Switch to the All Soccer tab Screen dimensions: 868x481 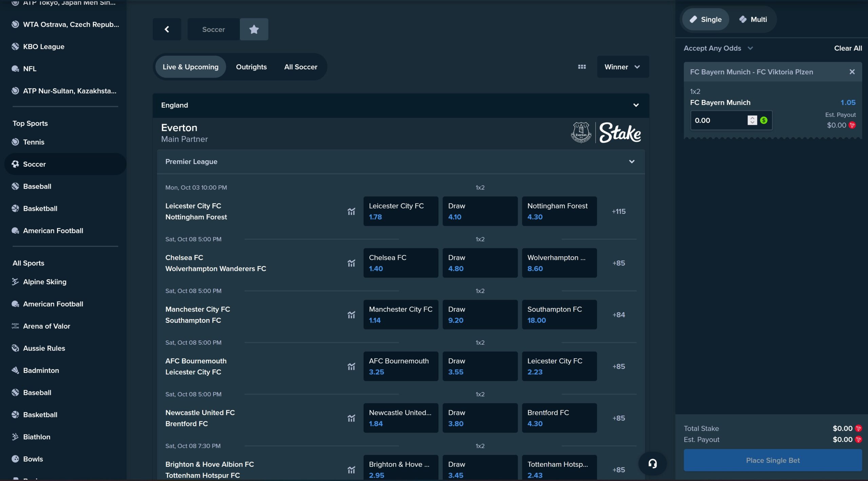(301, 67)
